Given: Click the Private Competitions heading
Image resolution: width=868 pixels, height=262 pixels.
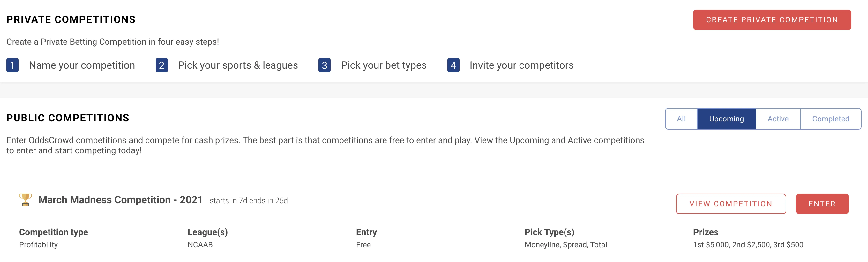Looking at the screenshot, I should (71, 19).
